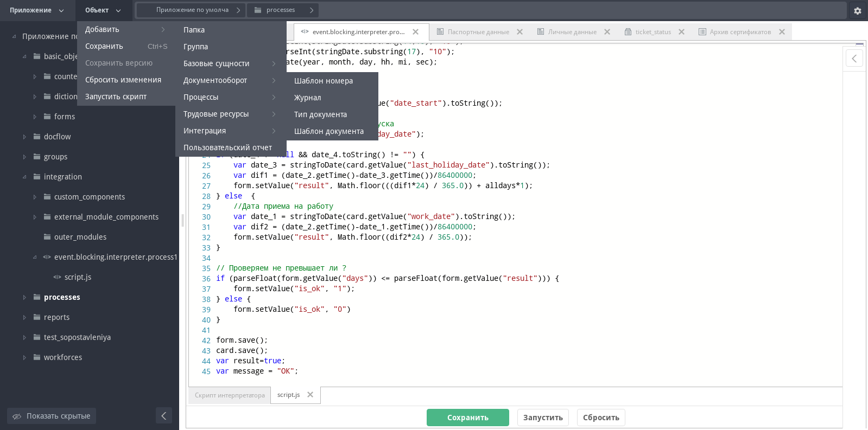The width and height of the screenshot is (868, 430).
Task: Click Приложение по умолча breadcrumb
Action: [192, 10]
